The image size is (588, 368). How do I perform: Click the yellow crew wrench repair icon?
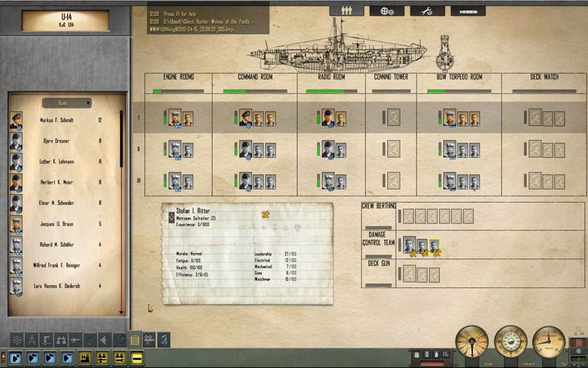click(x=120, y=358)
